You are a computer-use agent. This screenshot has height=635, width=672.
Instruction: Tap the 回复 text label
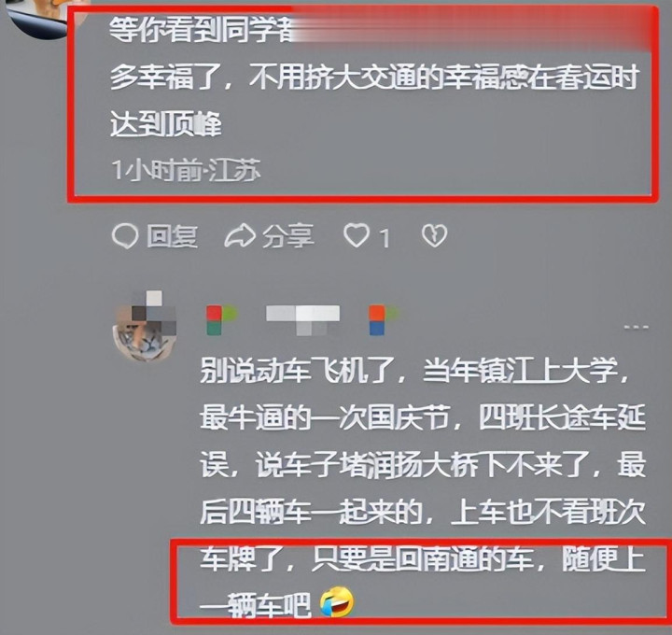click(x=173, y=236)
